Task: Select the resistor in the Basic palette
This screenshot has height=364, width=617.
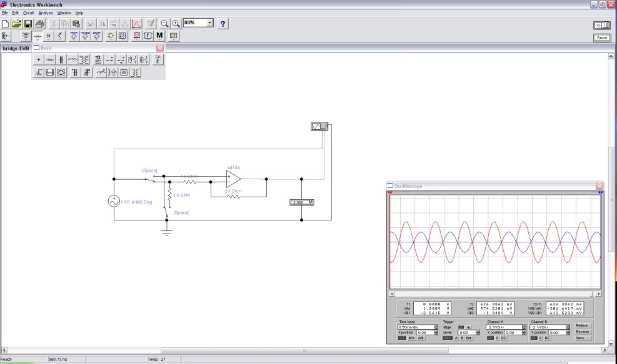Action: [x=49, y=60]
